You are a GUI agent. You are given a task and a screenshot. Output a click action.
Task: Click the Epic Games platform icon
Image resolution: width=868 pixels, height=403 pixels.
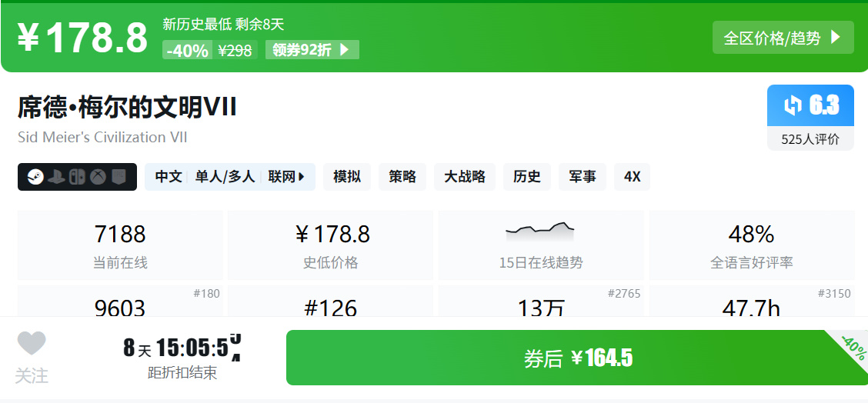[118, 177]
